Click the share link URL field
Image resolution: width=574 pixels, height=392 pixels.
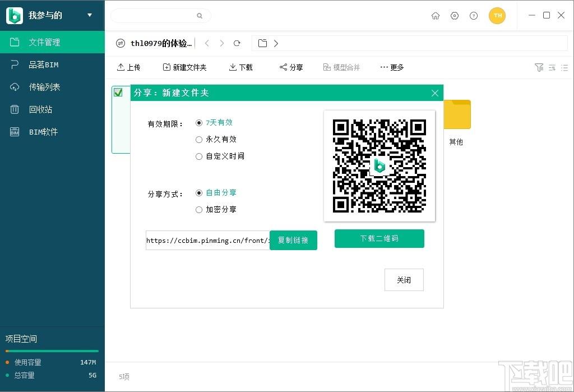point(208,241)
